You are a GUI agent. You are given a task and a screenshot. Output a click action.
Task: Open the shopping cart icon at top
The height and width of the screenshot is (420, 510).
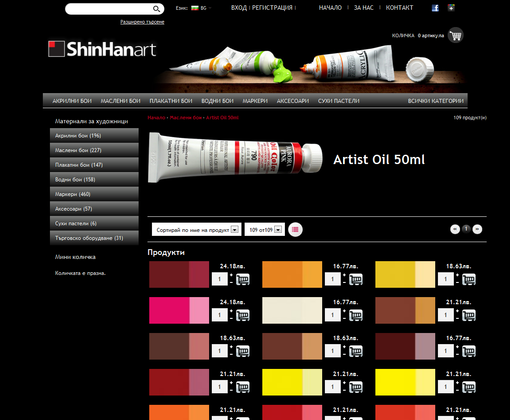455,35
